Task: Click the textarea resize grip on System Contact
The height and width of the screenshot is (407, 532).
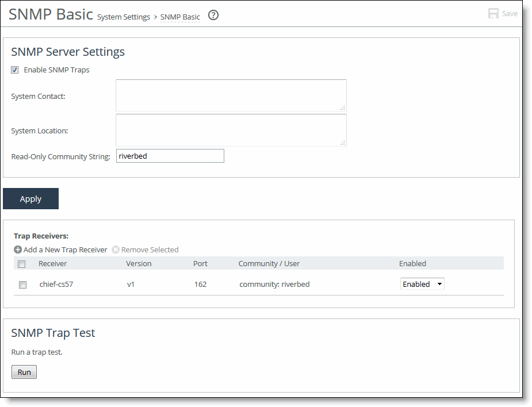Action: (x=343, y=109)
